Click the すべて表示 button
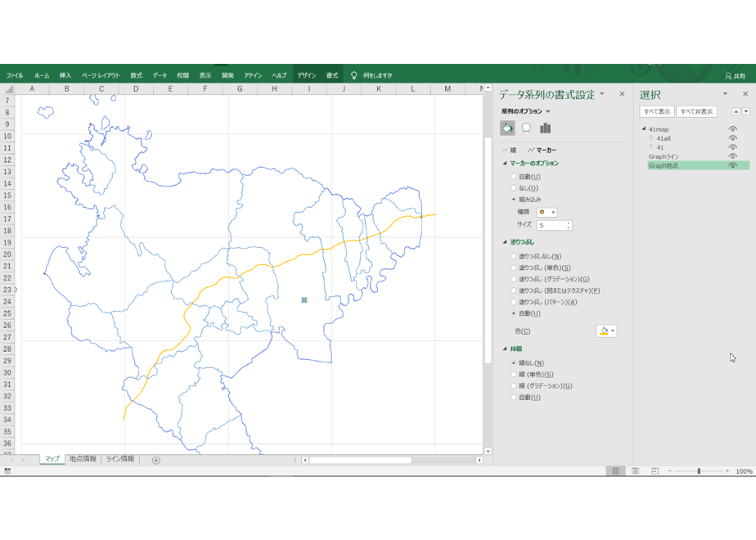Image resolution: width=756 pixels, height=540 pixels. (657, 112)
